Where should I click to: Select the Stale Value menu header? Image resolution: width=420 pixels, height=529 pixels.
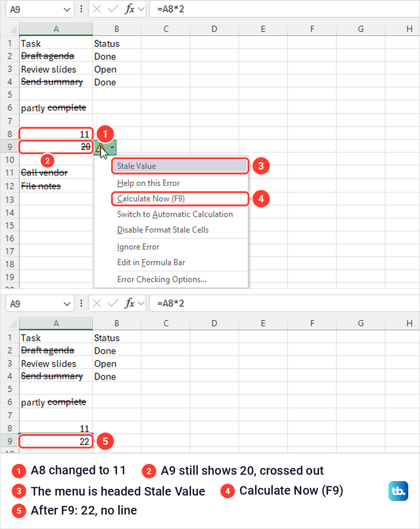tap(180, 166)
